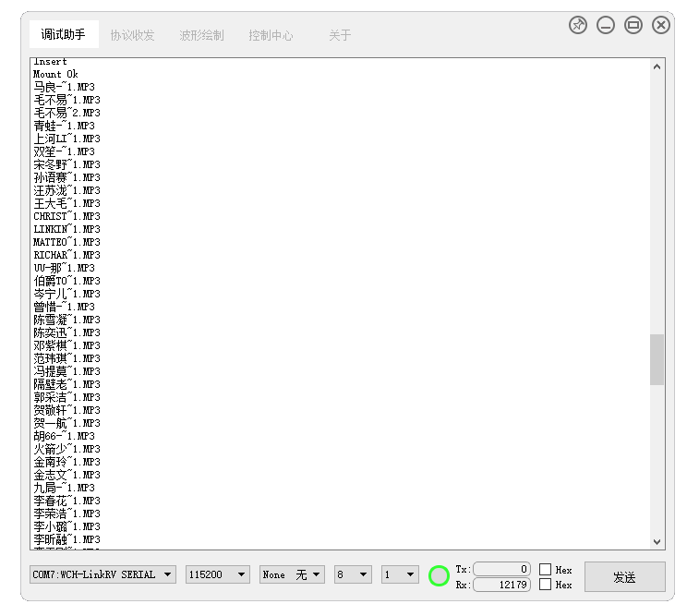Viewport: 687px width, 616px height.
Task: Pin the window on top
Action: pyautogui.click(x=578, y=26)
